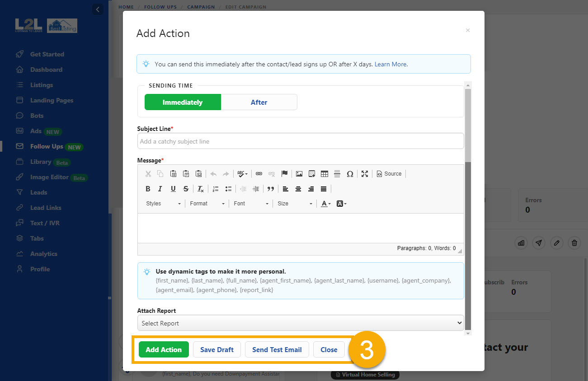The height and width of the screenshot is (381, 588).
Task: Click the Block Quote icon
Action: pos(270,189)
